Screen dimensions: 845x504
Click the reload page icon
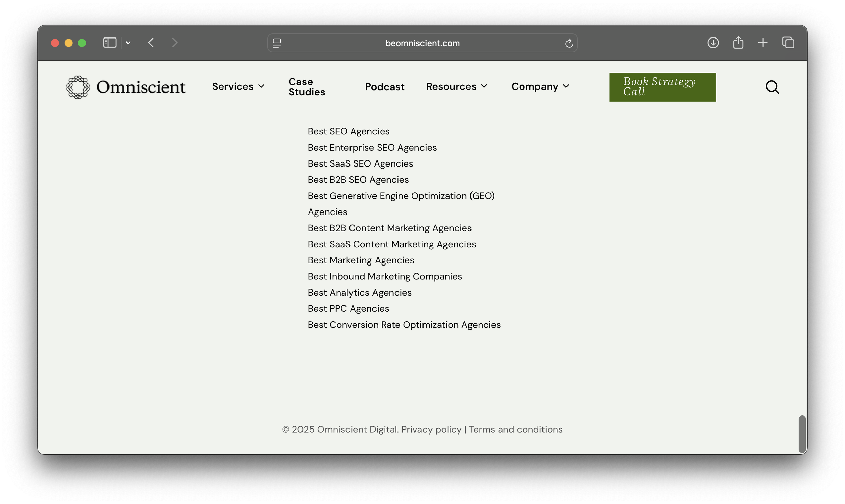[569, 43]
